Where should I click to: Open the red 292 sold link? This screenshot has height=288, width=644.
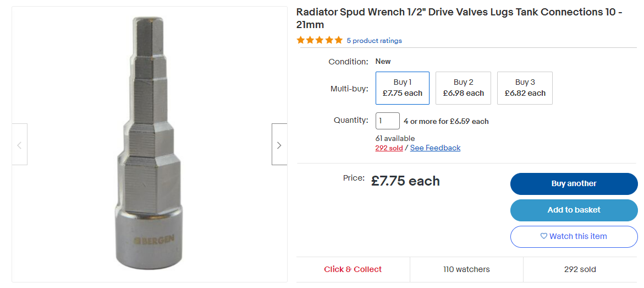(x=389, y=148)
